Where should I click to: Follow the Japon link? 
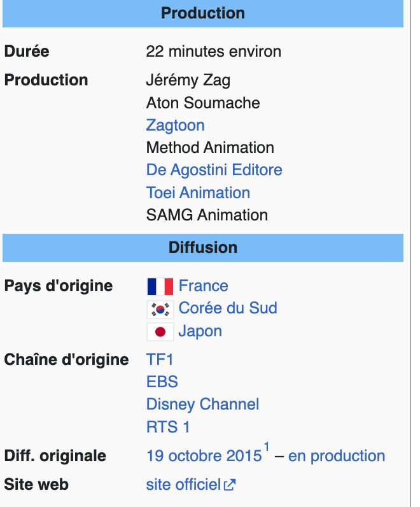(x=200, y=331)
